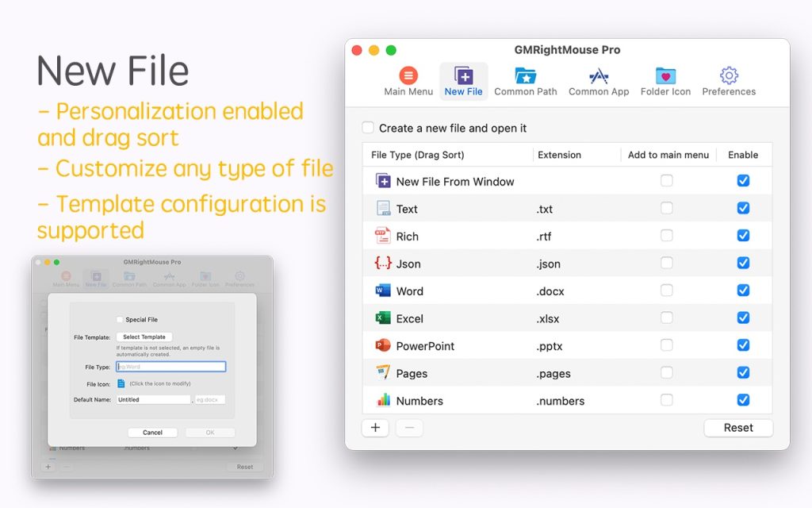The width and height of the screenshot is (812, 508).
Task: Enable the Create a new file and open it checkbox
Action: point(368,127)
